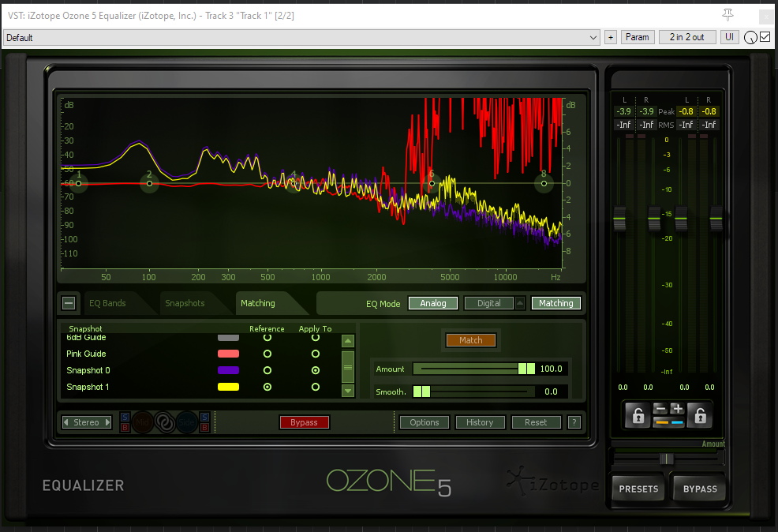Click the Side channel circle icon
Image resolution: width=778 pixels, height=532 pixels.
187,422
